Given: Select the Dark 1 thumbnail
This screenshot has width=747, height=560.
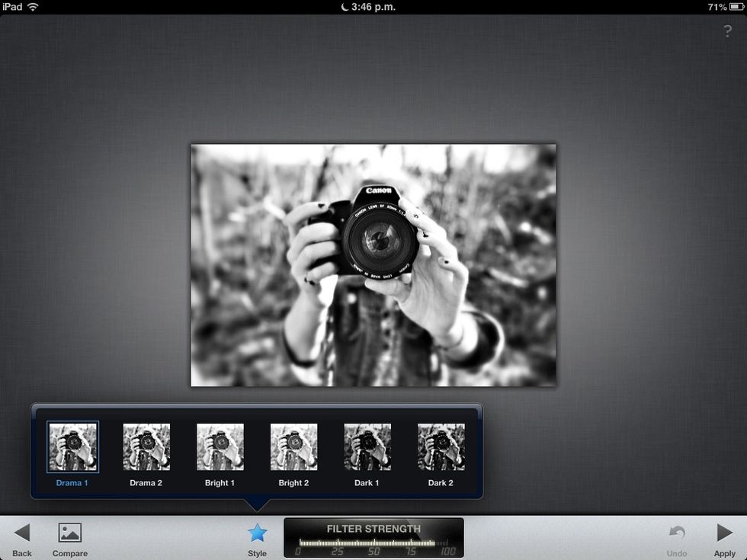Looking at the screenshot, I should click(x=367, y=446).
